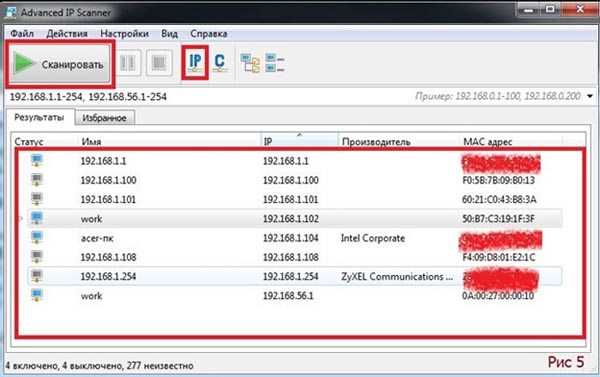The height and width of the screenshot is (377, 600).
Task: Select acer-пк device name
Action: [97, 238]
